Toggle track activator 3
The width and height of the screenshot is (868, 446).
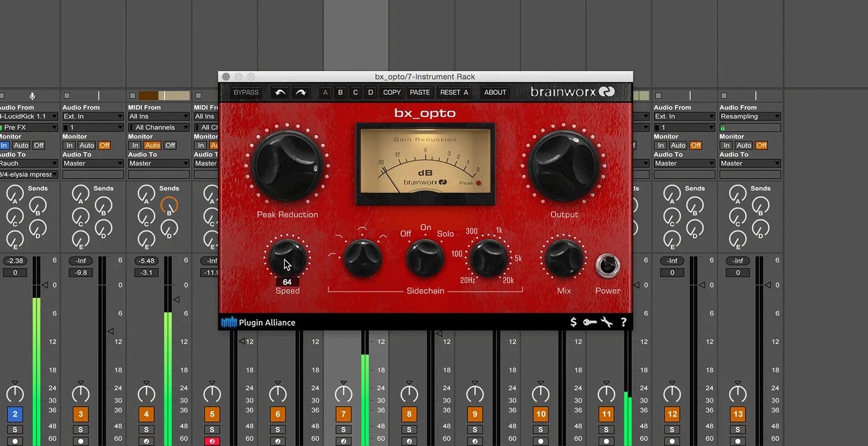click(x=80, y=414)
